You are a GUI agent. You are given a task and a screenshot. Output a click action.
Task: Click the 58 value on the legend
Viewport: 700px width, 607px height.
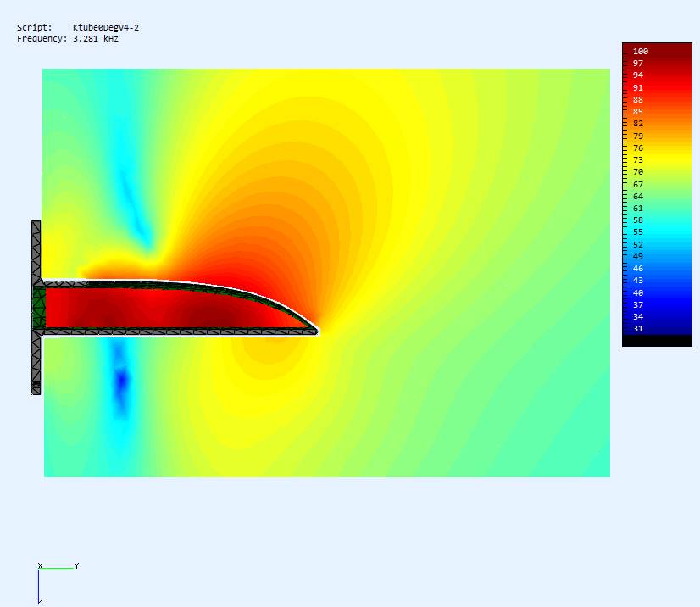click(x=638, y=220)
